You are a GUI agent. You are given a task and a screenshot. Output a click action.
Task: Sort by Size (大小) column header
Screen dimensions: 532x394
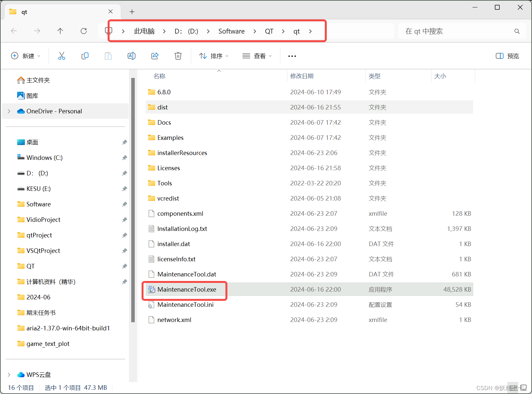tap(440, 76)
